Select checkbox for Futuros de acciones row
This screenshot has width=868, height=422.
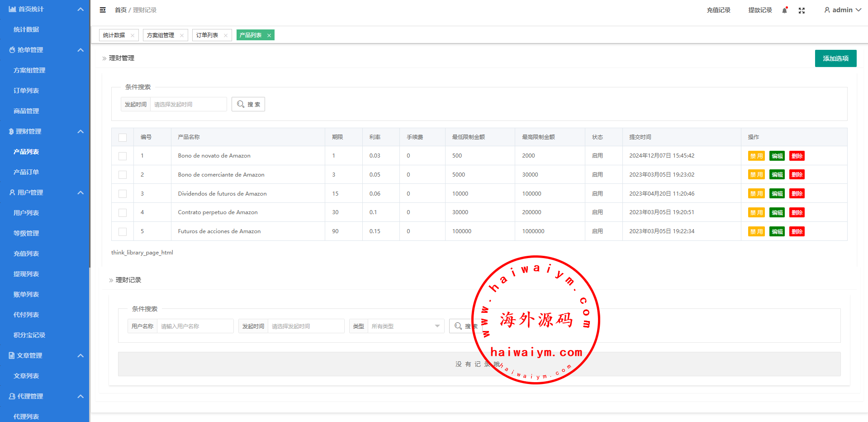click(123, 232)
